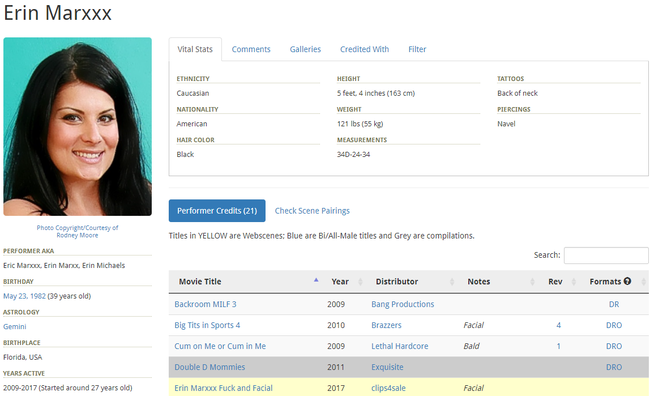Screen dimensions: 650x396
Task: Open the Bang Productions distributor link
Action: (x=403, y=304)
